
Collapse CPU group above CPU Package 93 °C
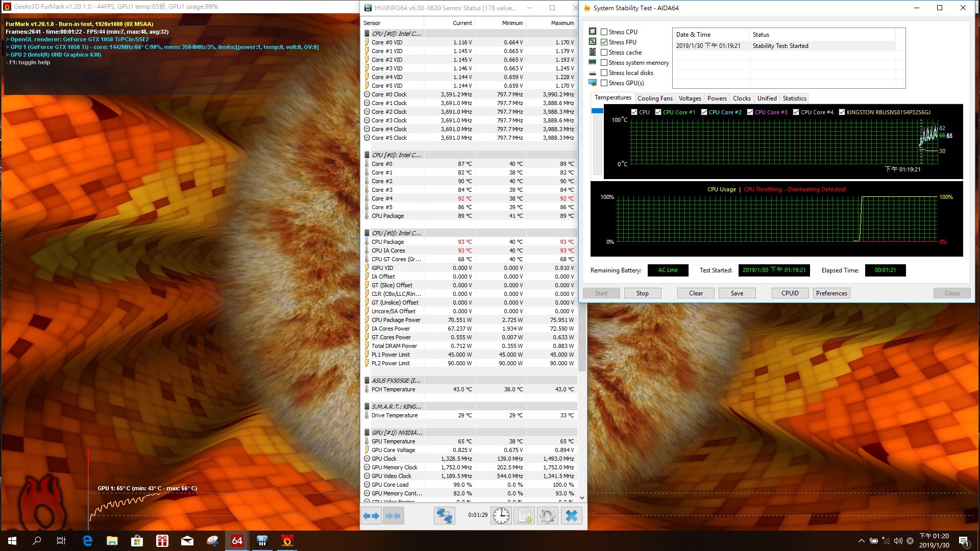point(367,233)
